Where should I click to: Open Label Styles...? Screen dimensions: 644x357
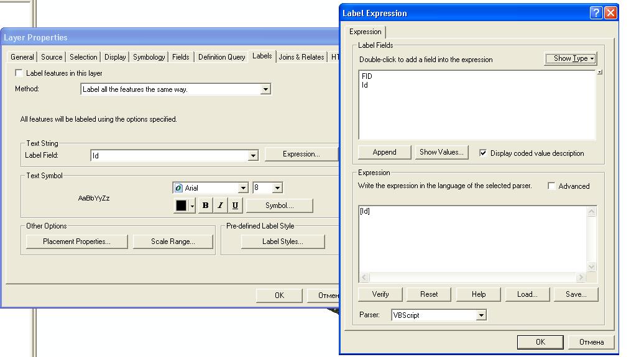point(283,242)
